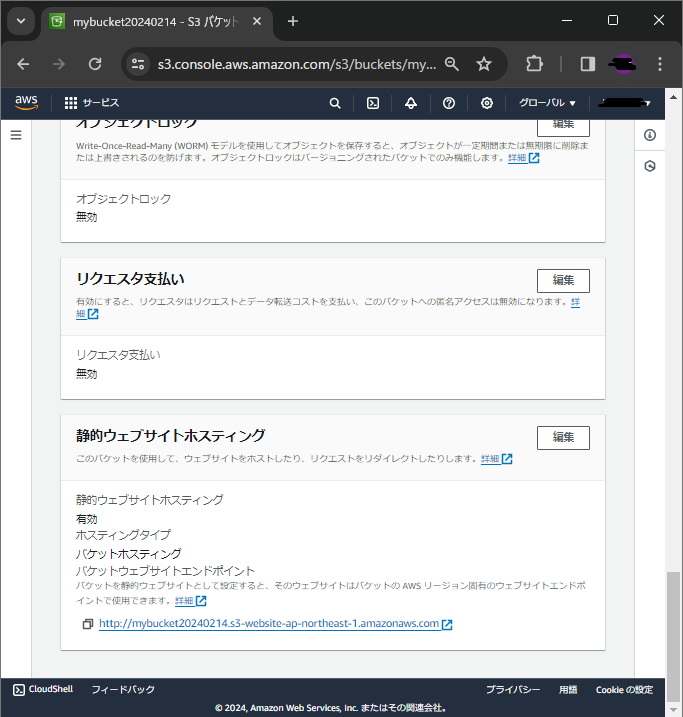The image size is (683, 717).
Task: Open the redacted account name dropdown
Action: (x=625, y=103)
